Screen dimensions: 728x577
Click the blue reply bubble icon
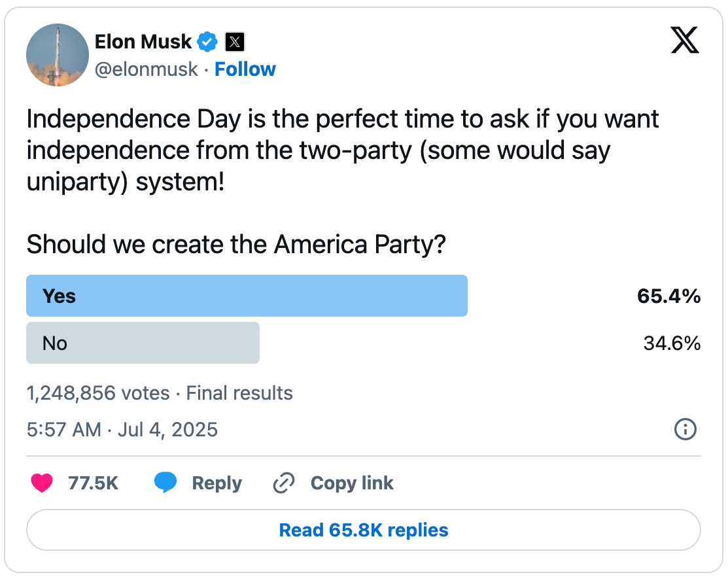(x=165, y=482)
